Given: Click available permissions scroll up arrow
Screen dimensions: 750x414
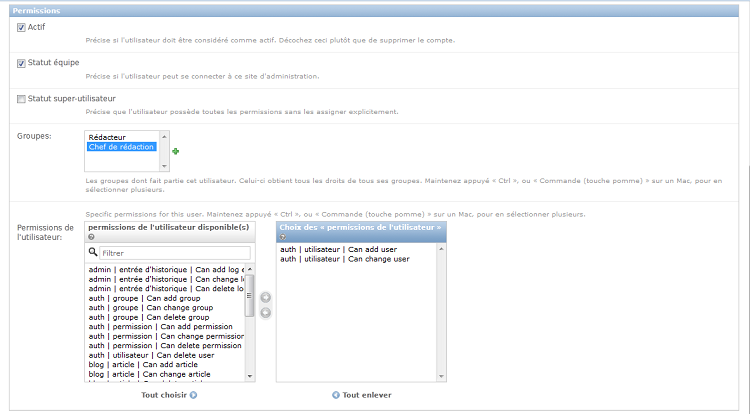Looking at the screenshot, I should (249, 269).
